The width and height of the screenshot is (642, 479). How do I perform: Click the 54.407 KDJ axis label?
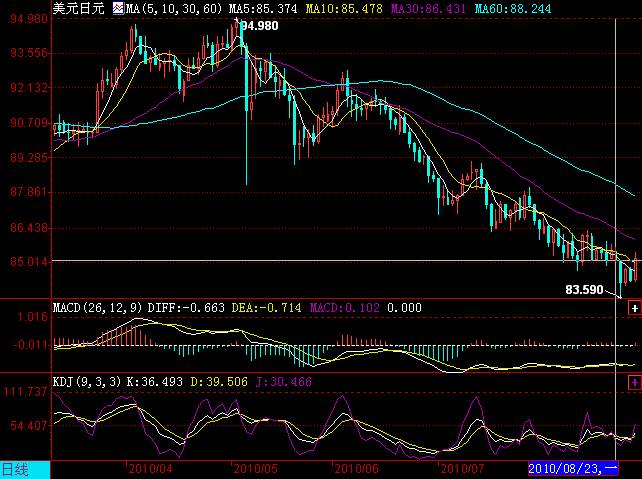tap(29, 426)
